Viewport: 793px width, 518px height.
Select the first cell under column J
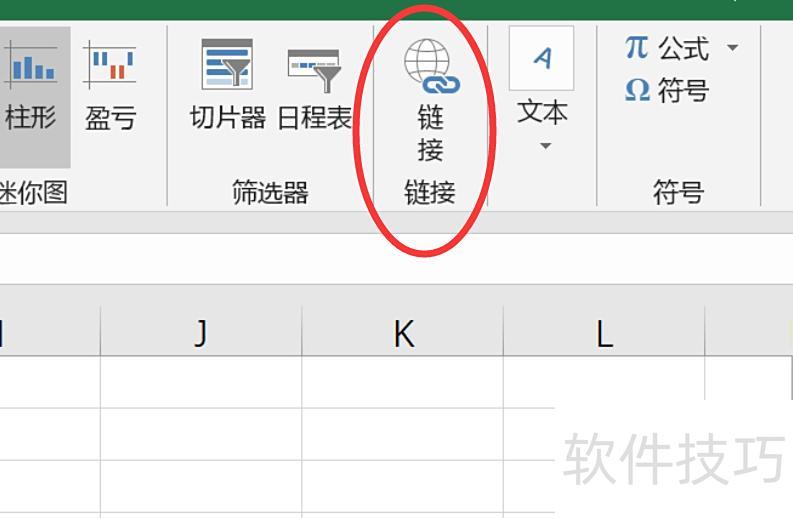pyautogui.click(x=201, y=382)
